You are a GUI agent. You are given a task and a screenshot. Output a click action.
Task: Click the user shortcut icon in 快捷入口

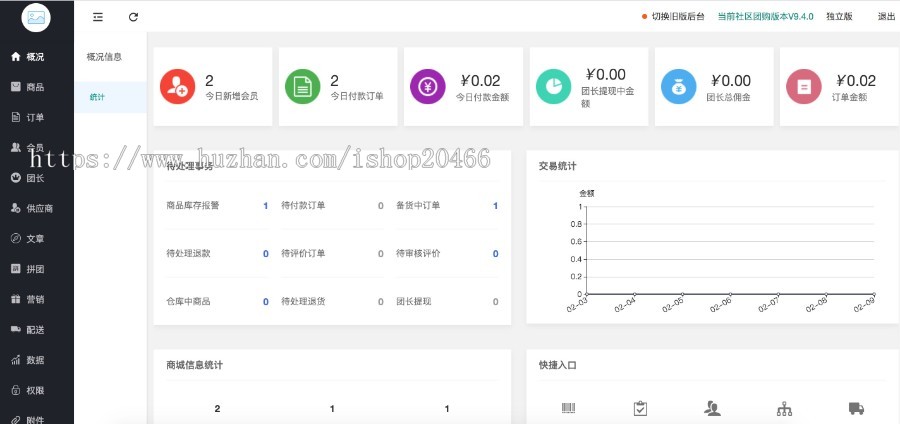point(712,409)
